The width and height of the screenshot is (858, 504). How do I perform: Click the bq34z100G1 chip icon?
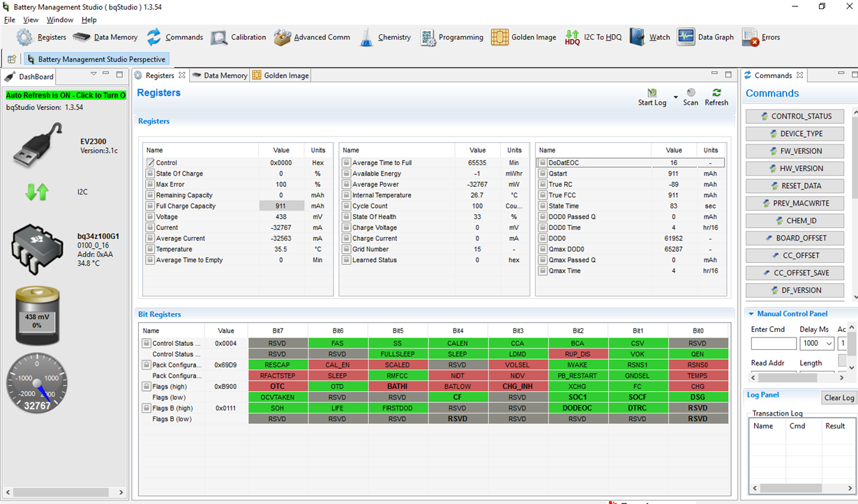coord(37,250)
